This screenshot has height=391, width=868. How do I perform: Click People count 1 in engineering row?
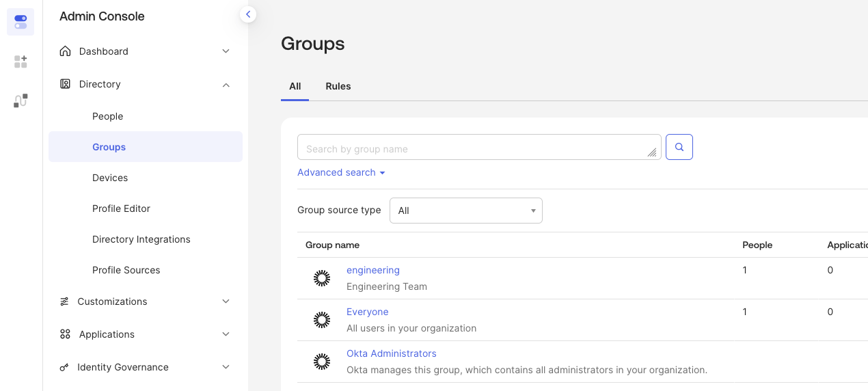745,270
